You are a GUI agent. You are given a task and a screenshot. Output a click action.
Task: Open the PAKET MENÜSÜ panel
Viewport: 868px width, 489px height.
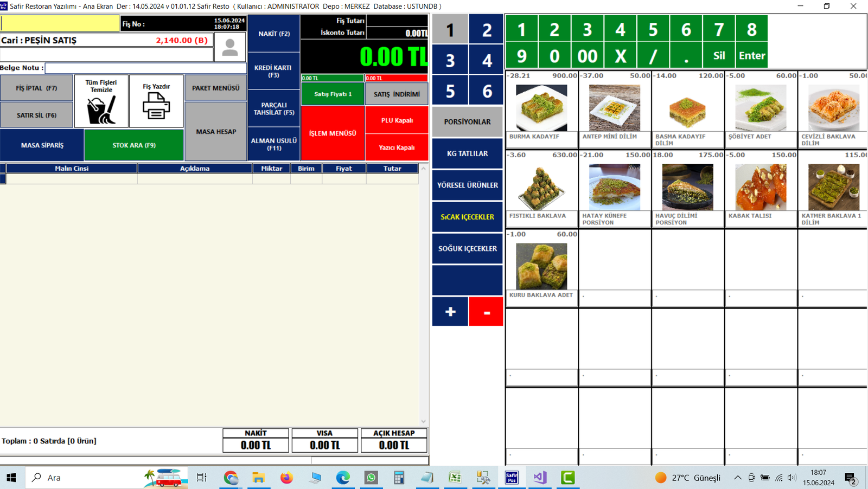click(215, 88)
